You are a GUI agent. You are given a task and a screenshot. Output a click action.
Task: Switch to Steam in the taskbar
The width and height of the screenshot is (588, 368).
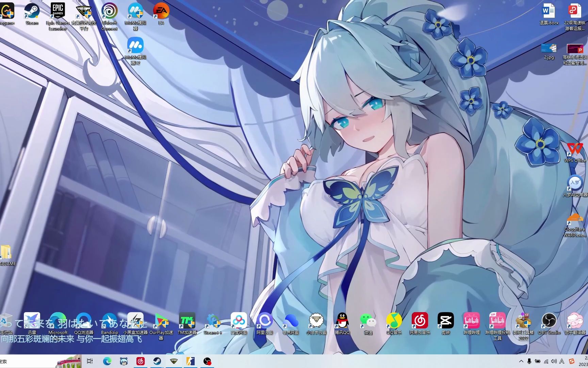coord(157,361)
